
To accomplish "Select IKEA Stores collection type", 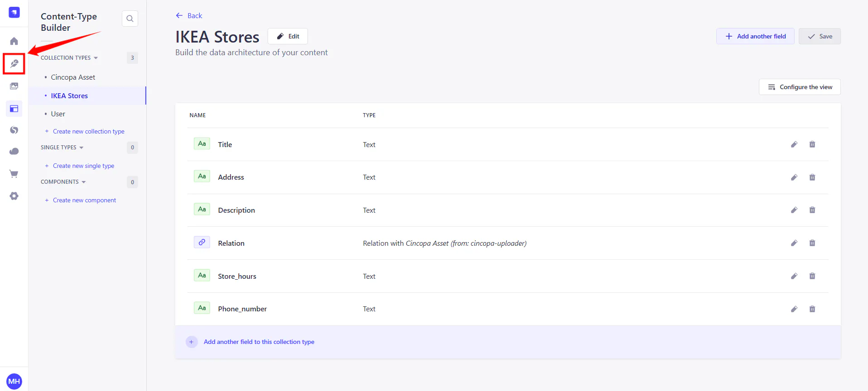I will 87,96.
